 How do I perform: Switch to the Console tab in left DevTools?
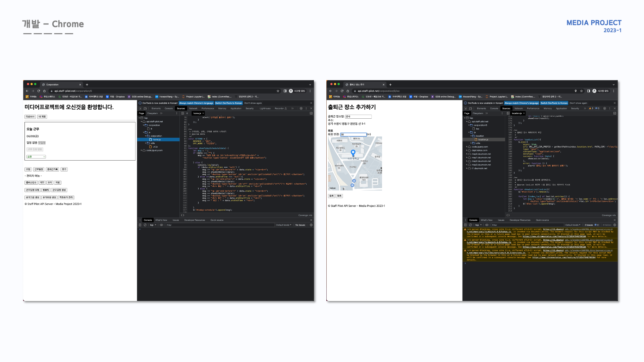click(x=169, y=108)
